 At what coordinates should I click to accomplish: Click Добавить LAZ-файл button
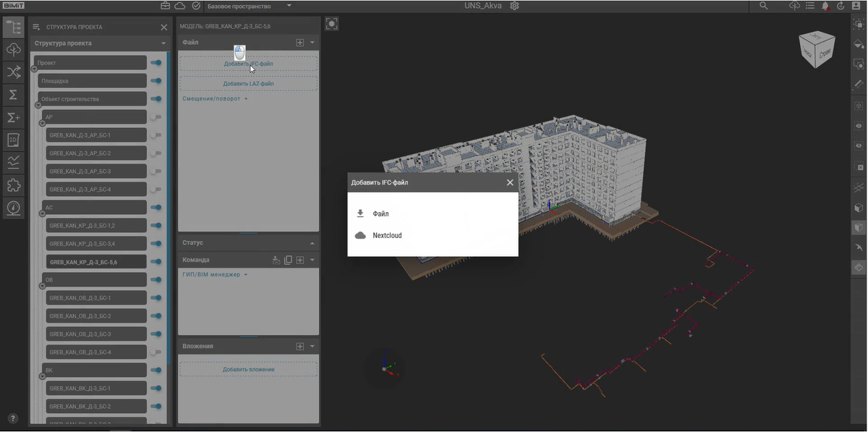248,84
